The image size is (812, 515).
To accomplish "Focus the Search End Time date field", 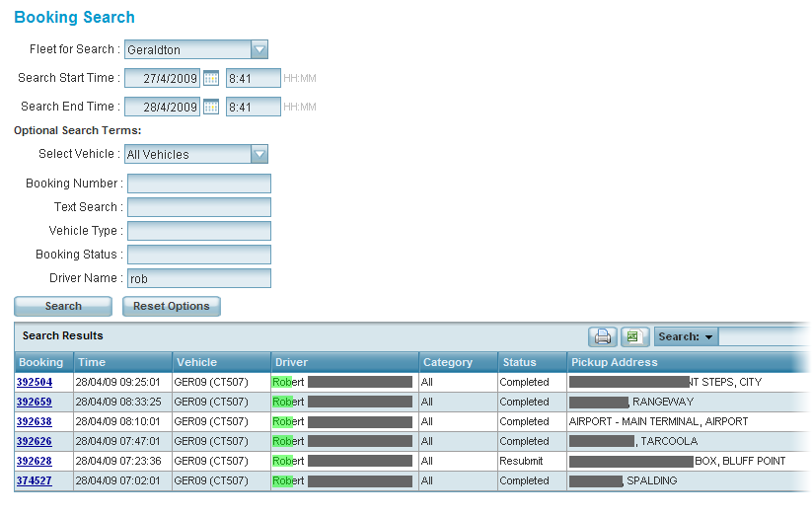I will (x=162, y=107).
